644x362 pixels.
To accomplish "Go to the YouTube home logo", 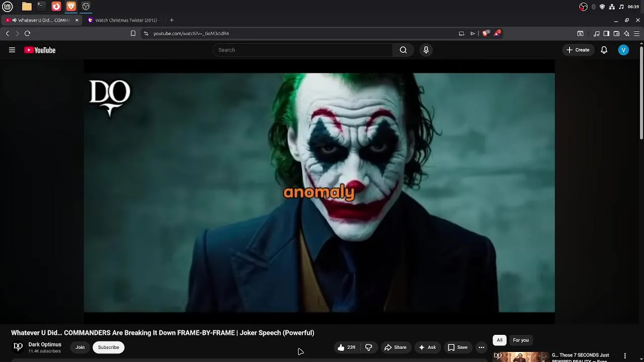I will pyautogui.click(x=40, y=50).
